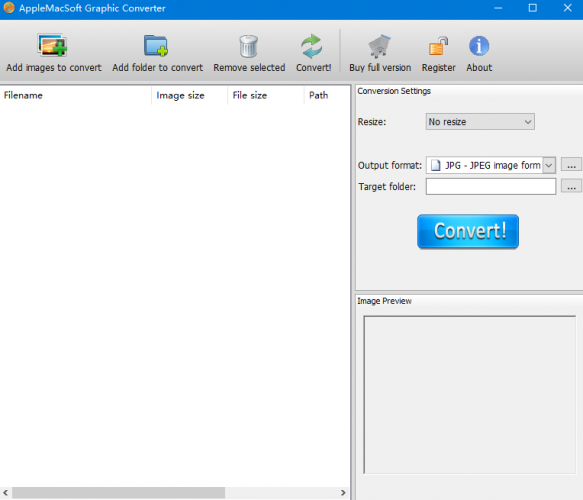Minimize the Graphic Converter window
Screen dimensions: 583x500
[498, 8]
